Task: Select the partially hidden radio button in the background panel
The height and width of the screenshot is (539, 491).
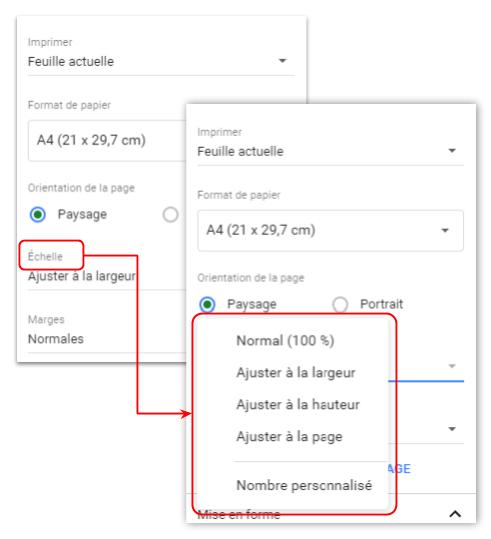Action: (x=171, y=214)
